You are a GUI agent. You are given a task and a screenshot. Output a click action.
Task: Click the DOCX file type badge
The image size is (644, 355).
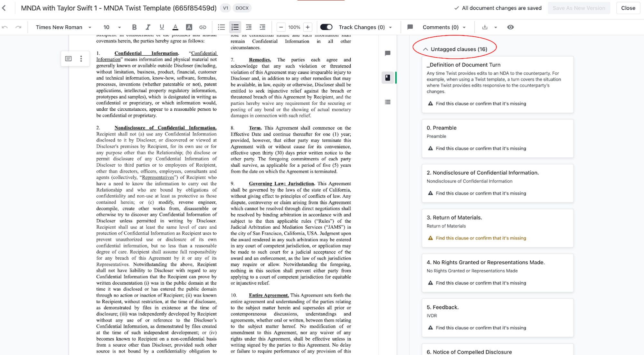[x=242, y=8]
